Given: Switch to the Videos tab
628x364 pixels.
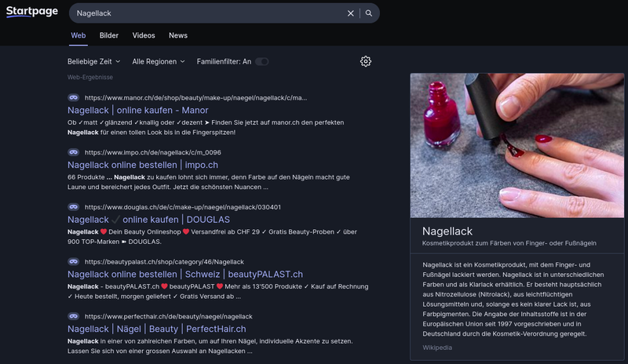Looking at the screenshot, I should click(x=144, y=35).
